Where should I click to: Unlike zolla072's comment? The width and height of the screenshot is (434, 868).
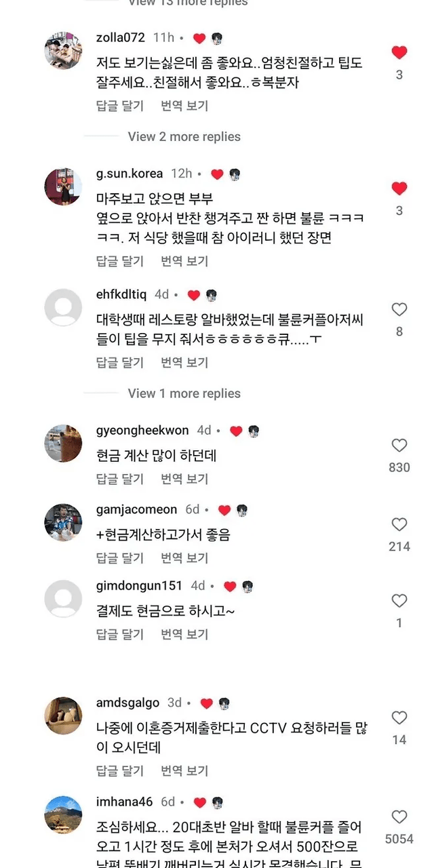pos(399,52)
